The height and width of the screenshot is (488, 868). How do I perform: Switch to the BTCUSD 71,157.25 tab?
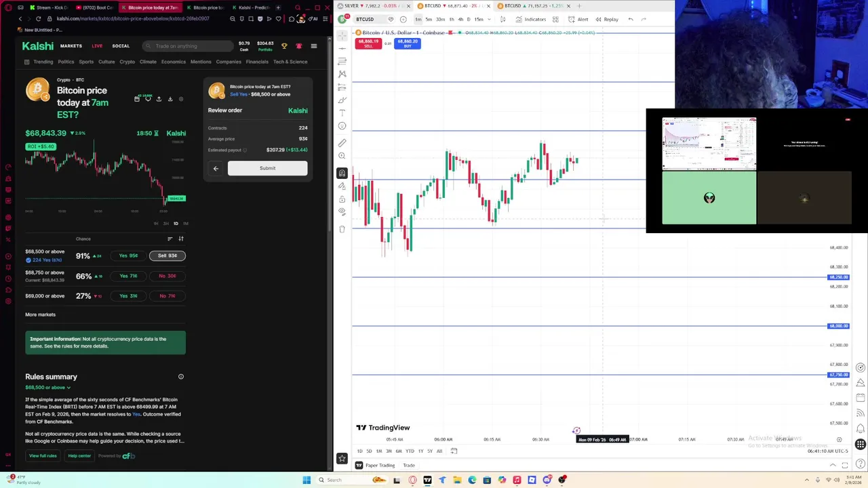(x=534, y=6)
